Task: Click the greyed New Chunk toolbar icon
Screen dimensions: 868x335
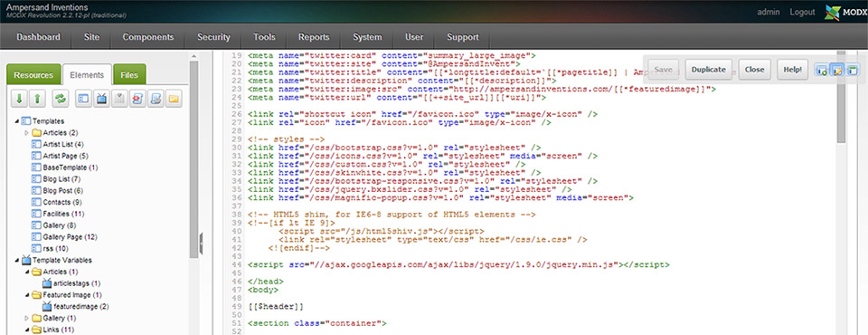Action: (x=119, y=99)
